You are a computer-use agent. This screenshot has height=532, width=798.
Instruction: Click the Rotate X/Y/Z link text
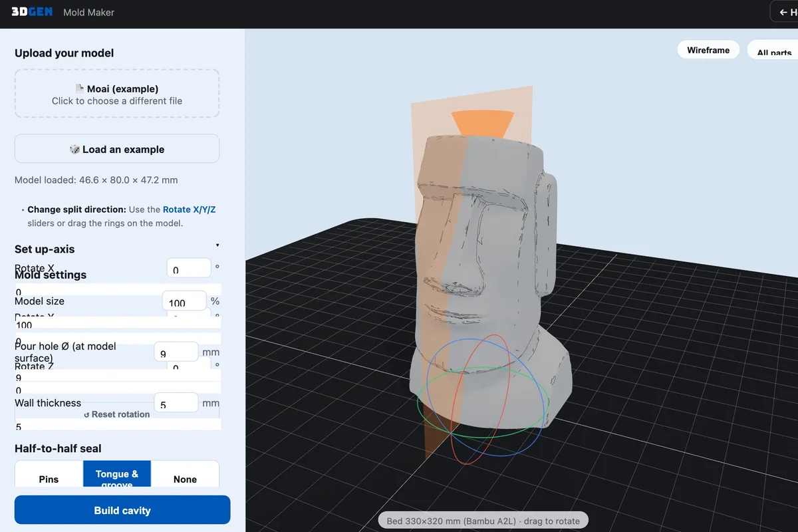coord(190,209)
